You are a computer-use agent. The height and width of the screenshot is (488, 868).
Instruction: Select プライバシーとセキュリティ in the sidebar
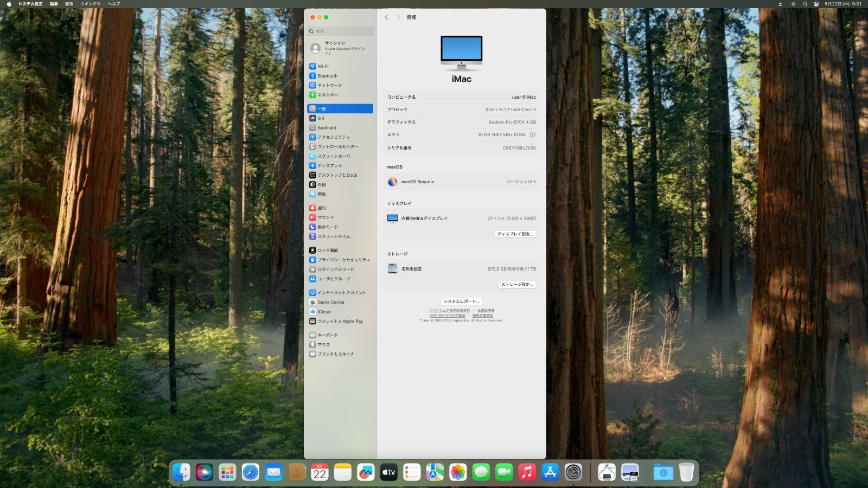point(340,260)
